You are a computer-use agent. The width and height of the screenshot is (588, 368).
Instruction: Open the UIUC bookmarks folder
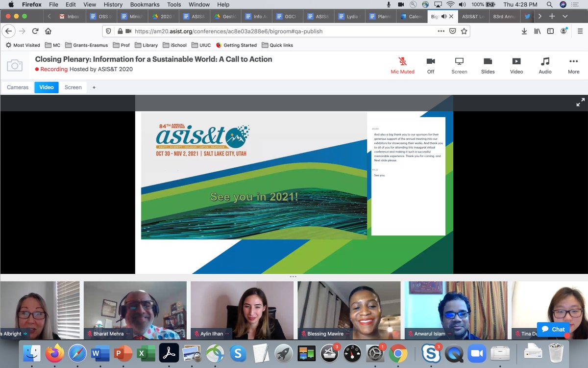tap(201, 45)
